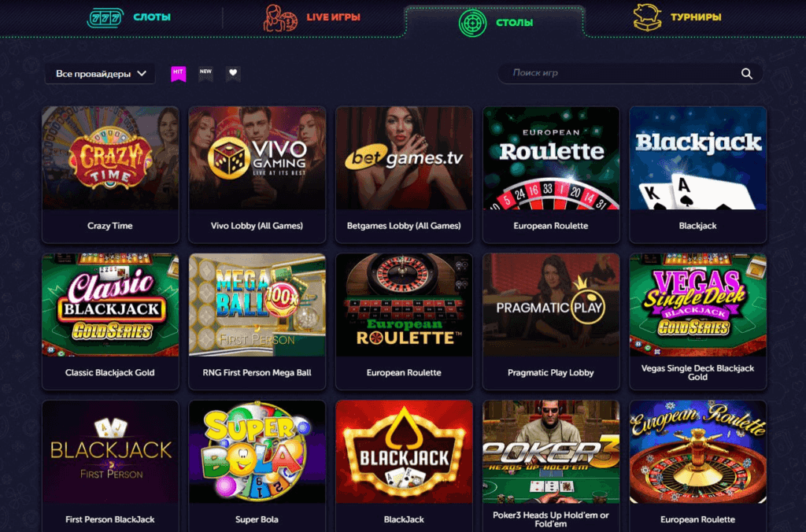Click the Classic Blackjack Gold title link
Viewport: 806px width, 532px height.
tap(110, 373)
